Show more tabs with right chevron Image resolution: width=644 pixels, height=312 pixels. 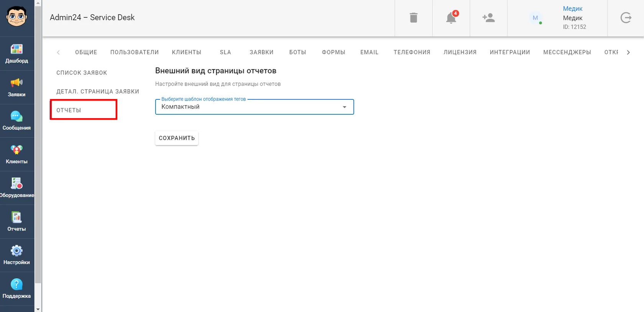tap(628, 52)
